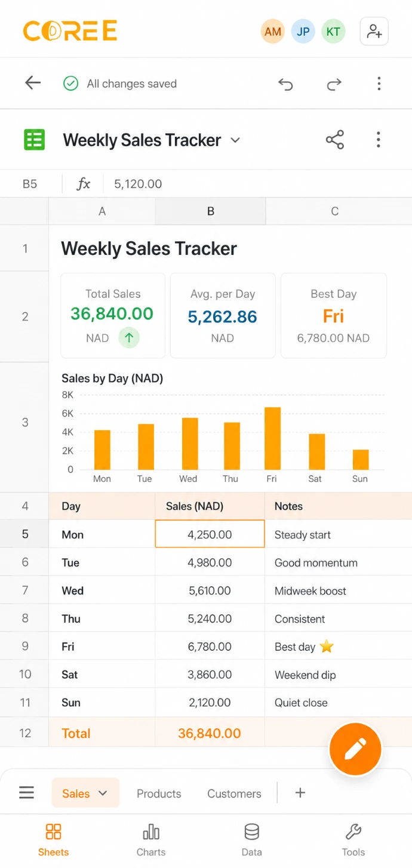Select the 'Good momentum' notes cell
Image resolution: width=412 pixels, height=868 pixels.
pyautogui.click(x=338, y=562)
